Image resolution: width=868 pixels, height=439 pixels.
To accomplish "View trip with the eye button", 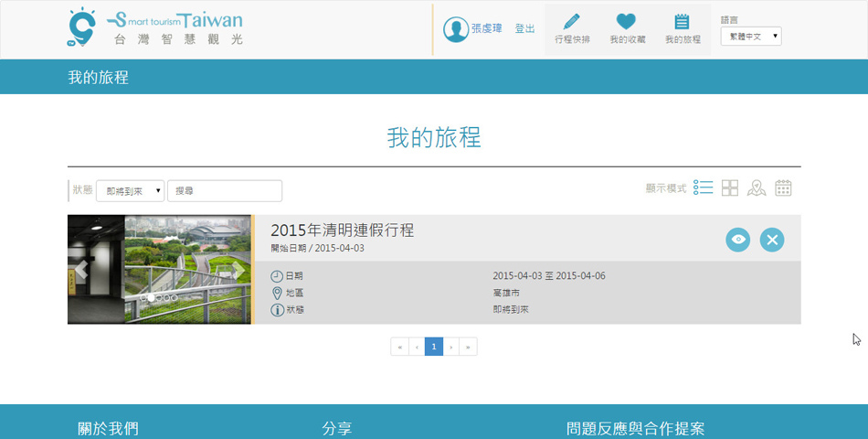I will click(x=738, y=240).
